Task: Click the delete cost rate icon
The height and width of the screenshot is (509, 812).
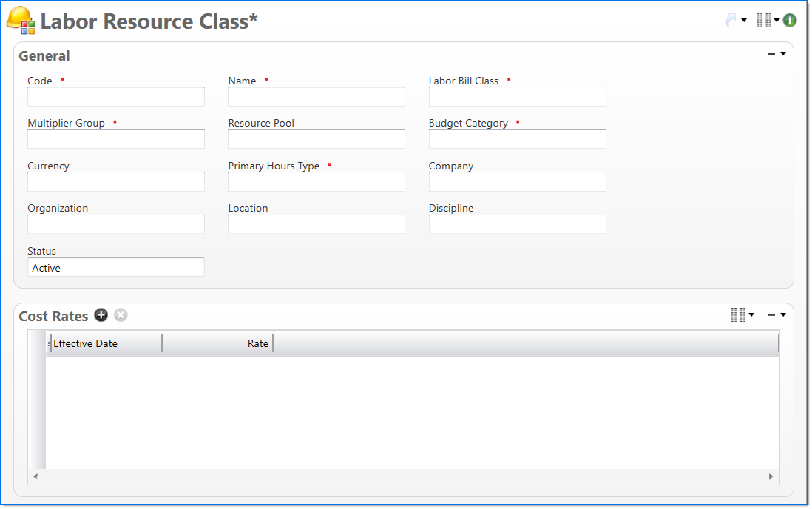Action: pos(121,315)
